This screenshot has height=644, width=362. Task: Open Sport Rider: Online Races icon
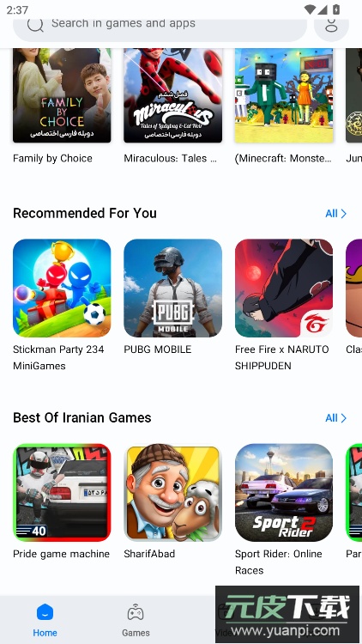[x=284, y=493]
